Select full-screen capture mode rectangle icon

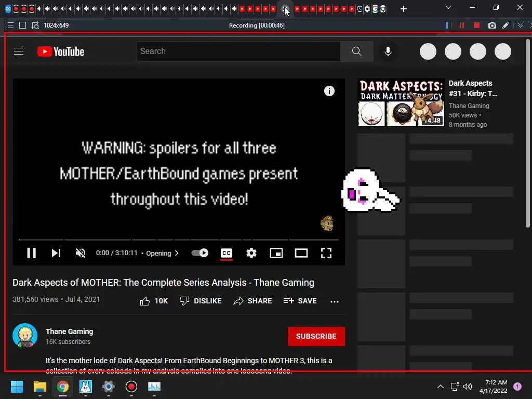click(23, 25)
